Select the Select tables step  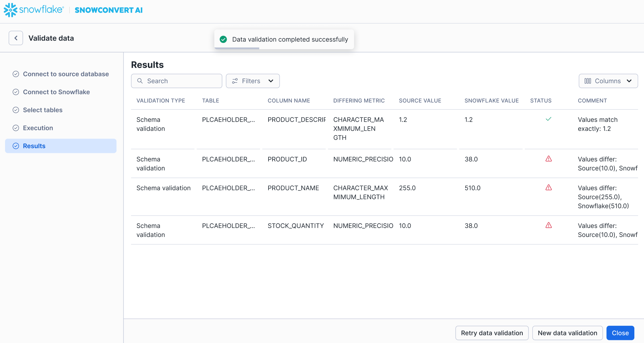tap(43, 110)
